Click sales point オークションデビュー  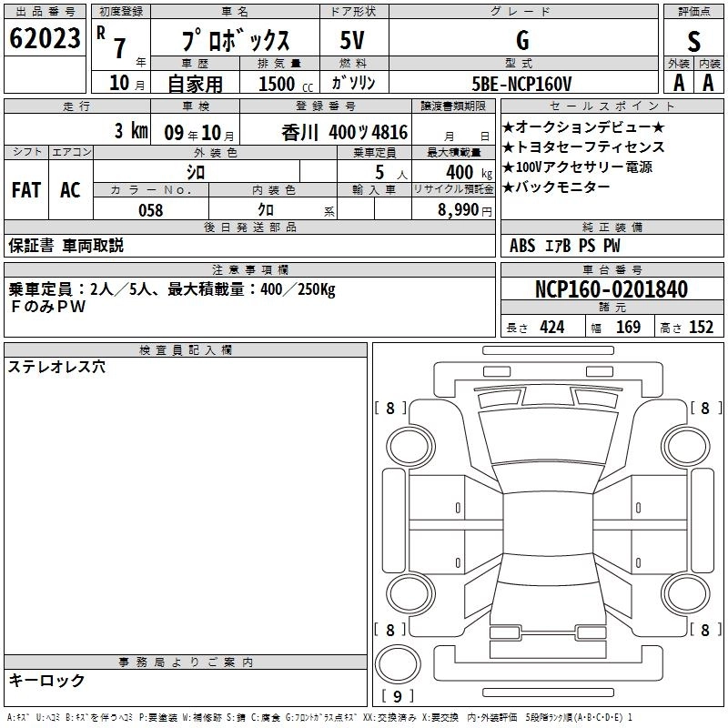click(583, 126)
